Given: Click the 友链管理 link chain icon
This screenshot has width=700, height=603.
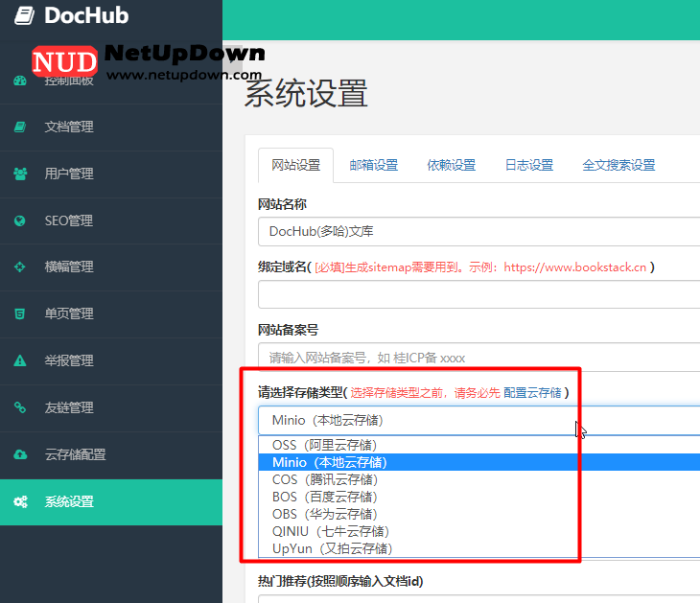Looking at the screenshot, I should (19, 407).
